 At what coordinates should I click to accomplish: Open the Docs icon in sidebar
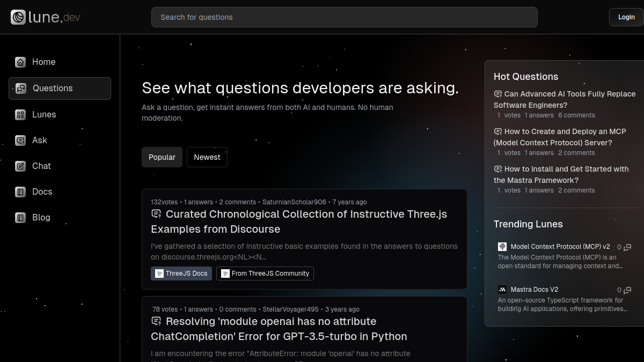tap(20, 192)
